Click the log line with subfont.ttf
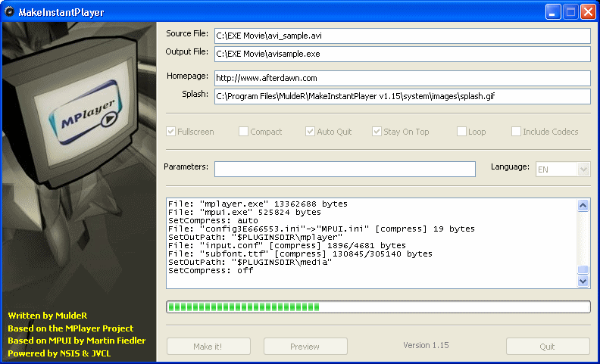 tap(301, 254)
